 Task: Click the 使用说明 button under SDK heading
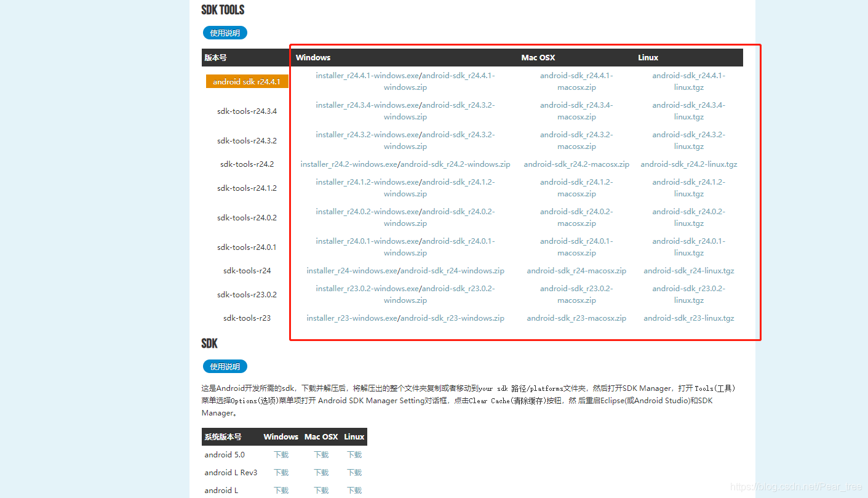(225, 366)
